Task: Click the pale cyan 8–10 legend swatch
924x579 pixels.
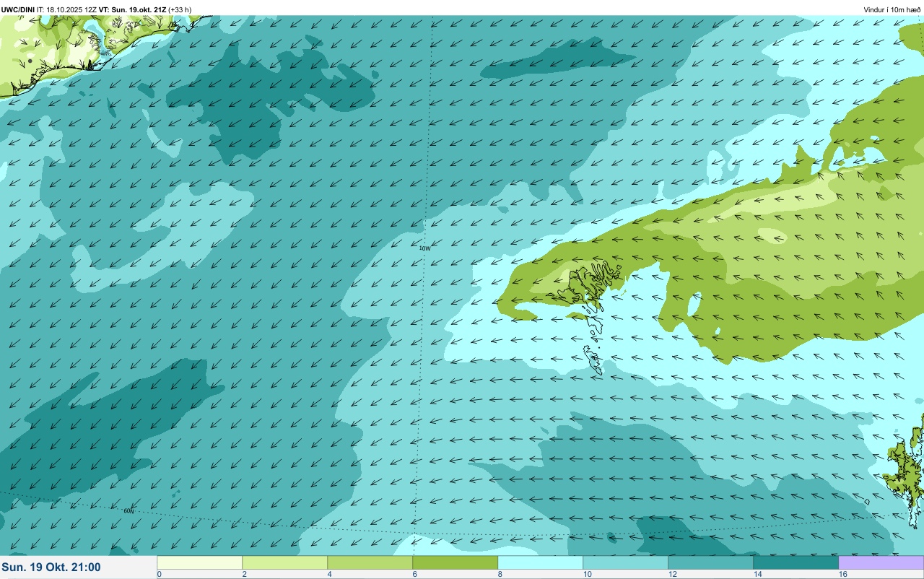Action: coord(540,562)
